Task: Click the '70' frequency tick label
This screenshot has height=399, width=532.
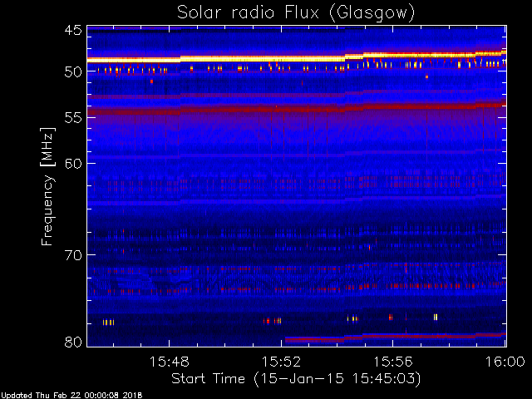Action: (x=73, y=255)
